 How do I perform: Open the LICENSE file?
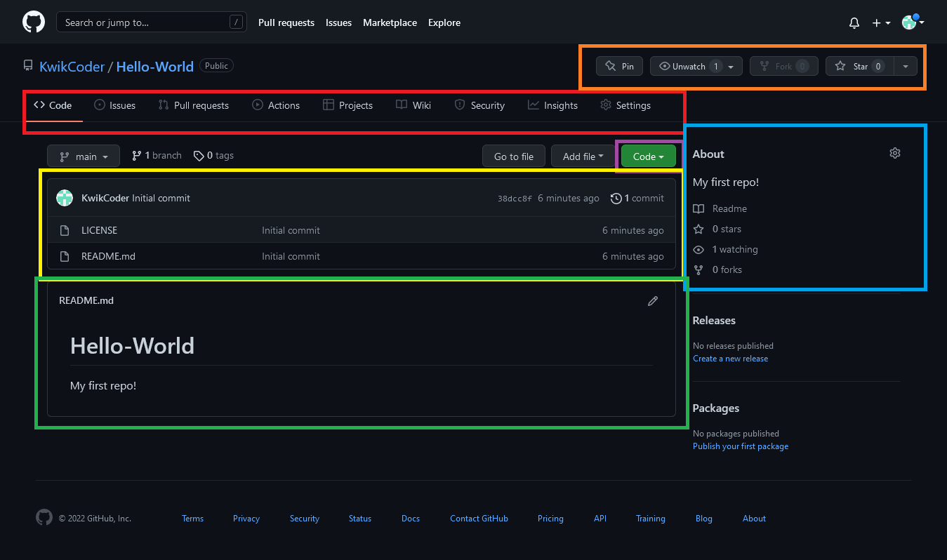click(x=99, y=230)
